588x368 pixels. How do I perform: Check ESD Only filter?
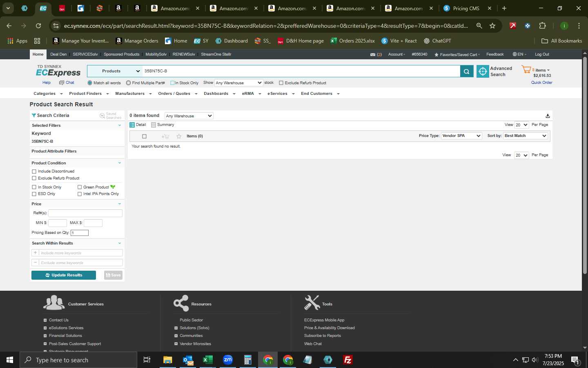point(34,194)
